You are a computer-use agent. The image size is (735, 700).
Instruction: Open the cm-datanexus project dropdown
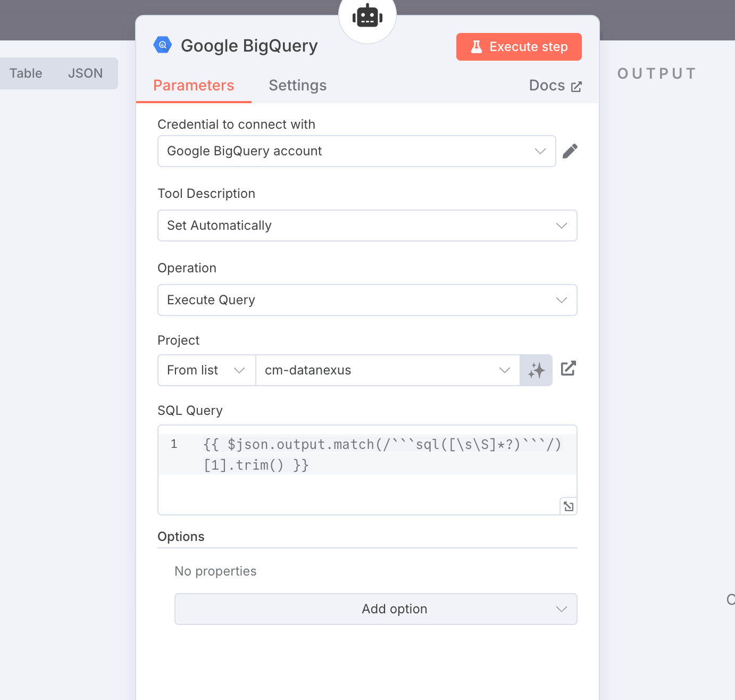[x=388, y=370]
